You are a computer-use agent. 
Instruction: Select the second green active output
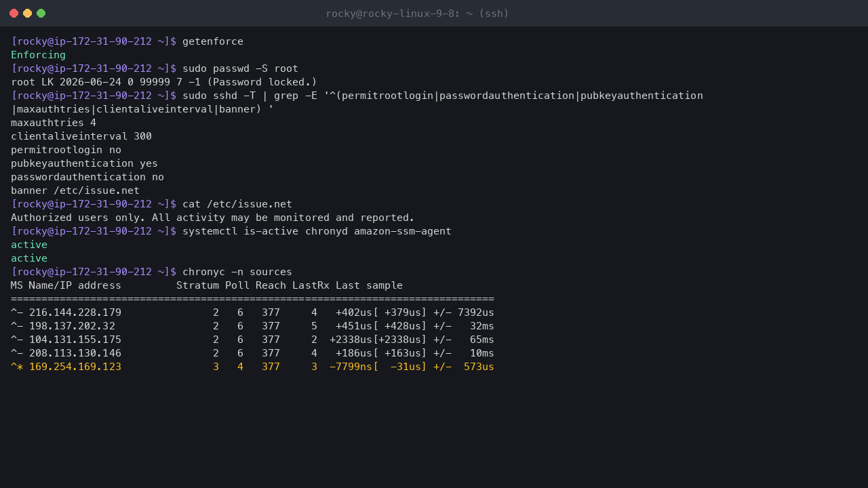coord(29,258)
